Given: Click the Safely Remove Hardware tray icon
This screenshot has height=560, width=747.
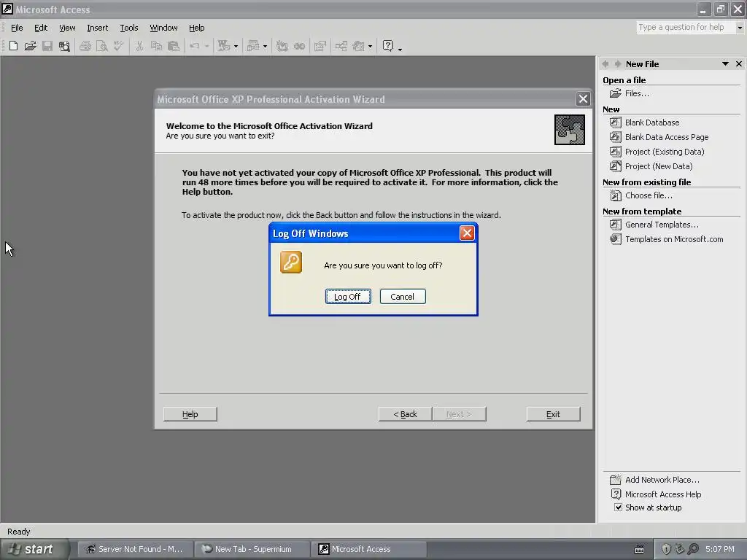Looking at the screenshot, I should (x=680, y=549).
